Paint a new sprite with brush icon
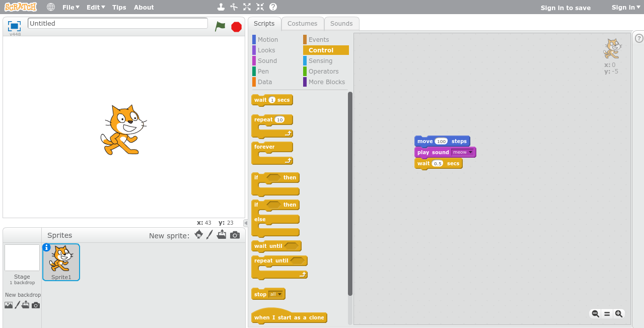644x328 pixels. coord(210,235)
